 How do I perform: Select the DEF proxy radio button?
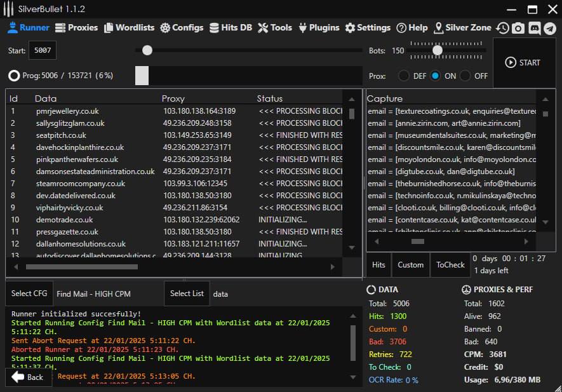click(x=404, y=76)
